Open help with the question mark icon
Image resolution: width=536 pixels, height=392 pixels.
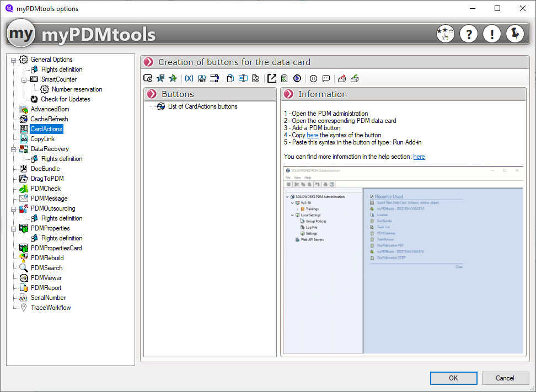(468, 34)
